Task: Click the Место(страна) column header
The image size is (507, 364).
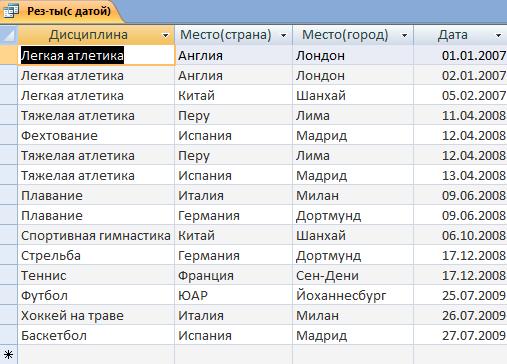Action: (233, 35)
